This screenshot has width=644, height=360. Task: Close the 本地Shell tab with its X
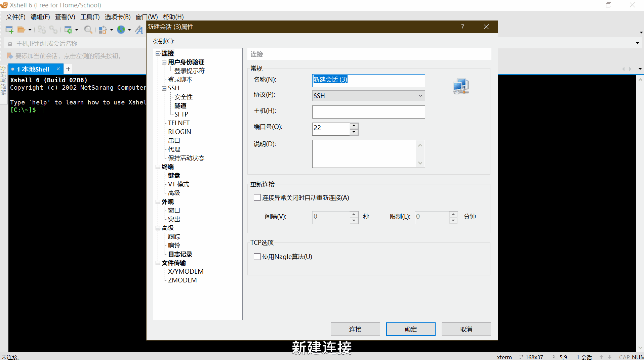[x=58, y=69]
